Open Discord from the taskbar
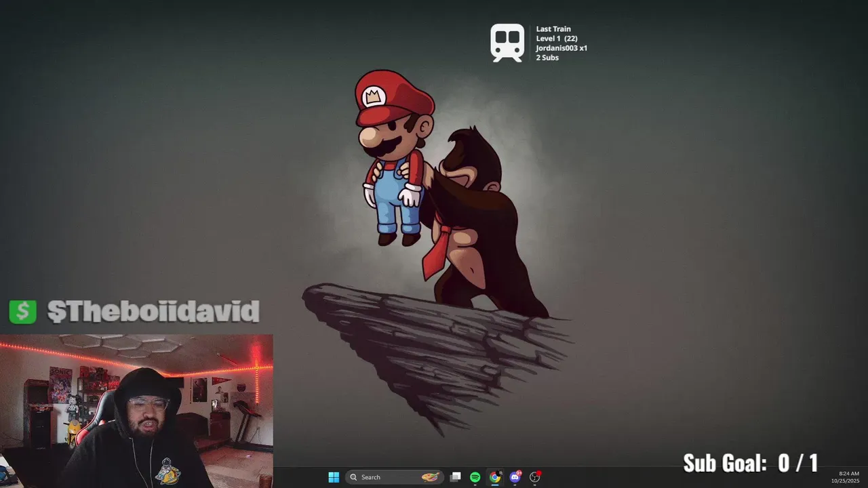 (515, 477)
